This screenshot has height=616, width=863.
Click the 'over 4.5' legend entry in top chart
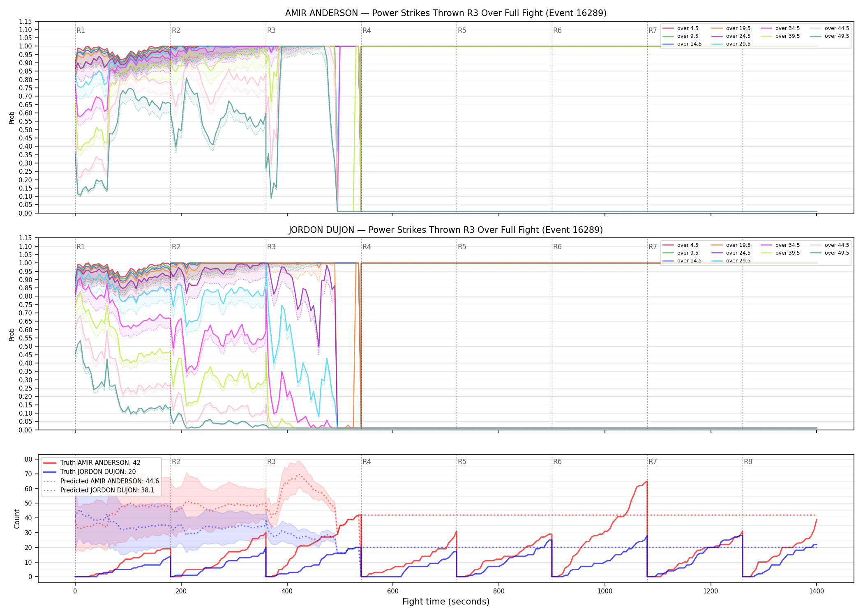pos(681,28)
